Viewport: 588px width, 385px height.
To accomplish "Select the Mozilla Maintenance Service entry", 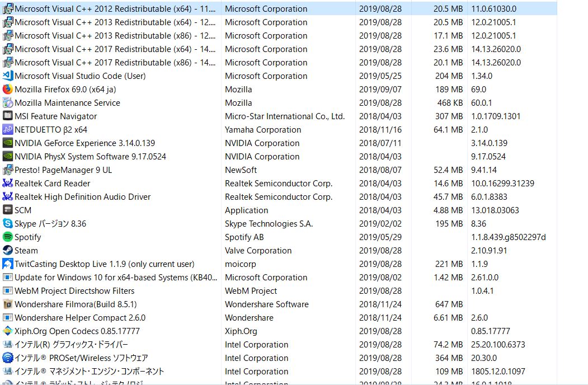I will point(67,103).
